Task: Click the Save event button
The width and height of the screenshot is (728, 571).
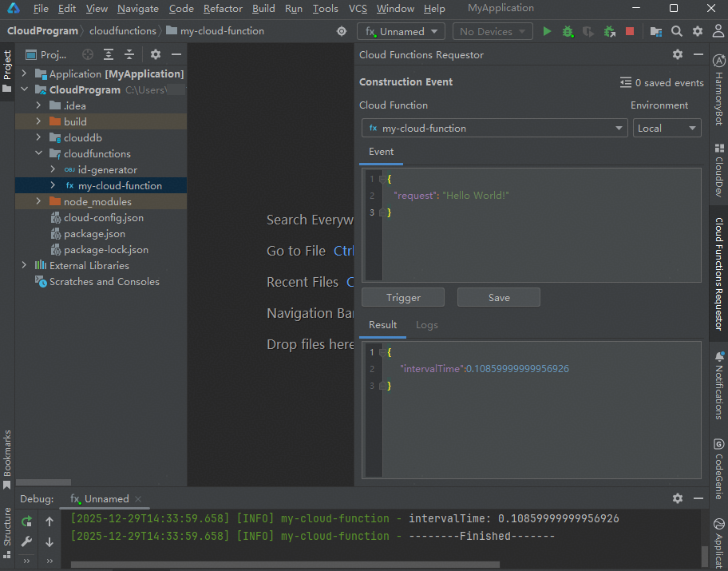Action: [499, 297]
